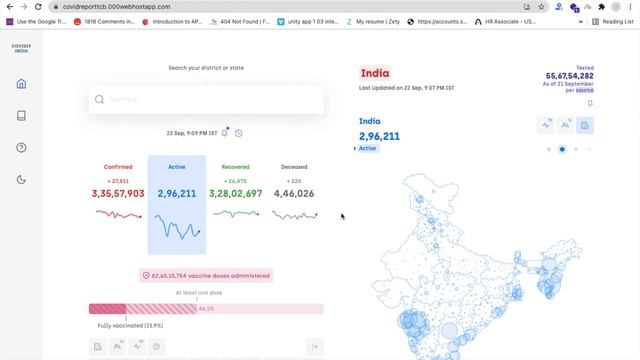Bookmark this page with star icon

pos(541,7)
